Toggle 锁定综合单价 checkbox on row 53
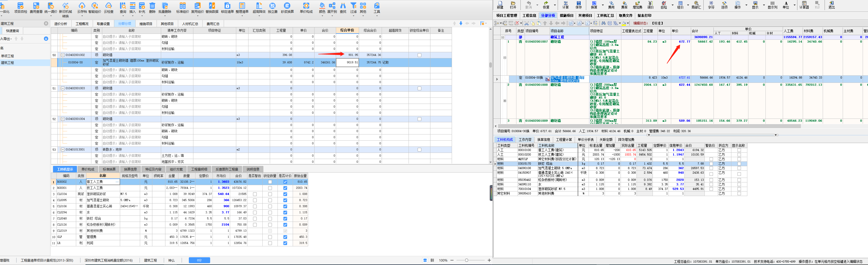Viewport: 868px width, 265px height. tap(419, 150)
